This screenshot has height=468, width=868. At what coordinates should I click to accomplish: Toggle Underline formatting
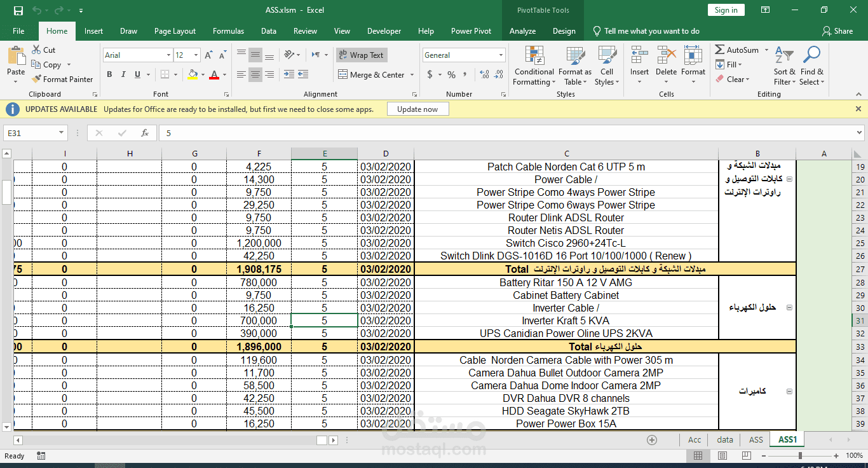(x=138, y=74)
